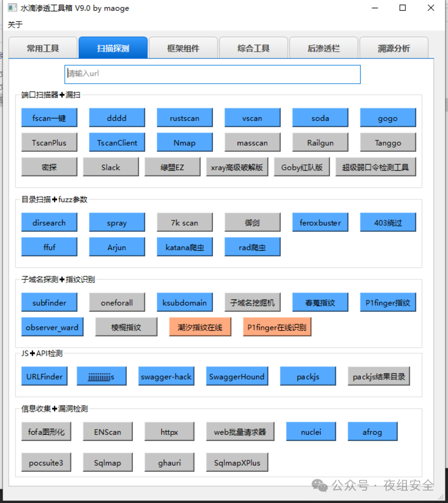The height and width of the screenshot is (503, 448).
Task: Select the 扫描探测 tab
Action: (113, 48)
